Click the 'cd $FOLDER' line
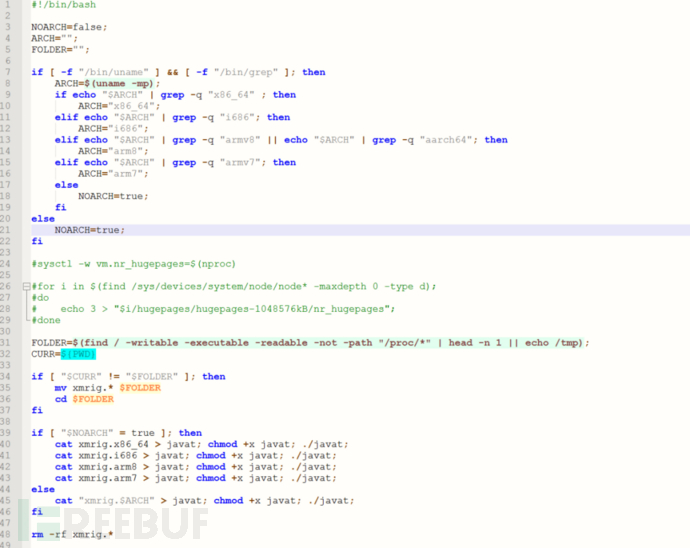This screenshot has width=690, height=548. tap(84, 399)
